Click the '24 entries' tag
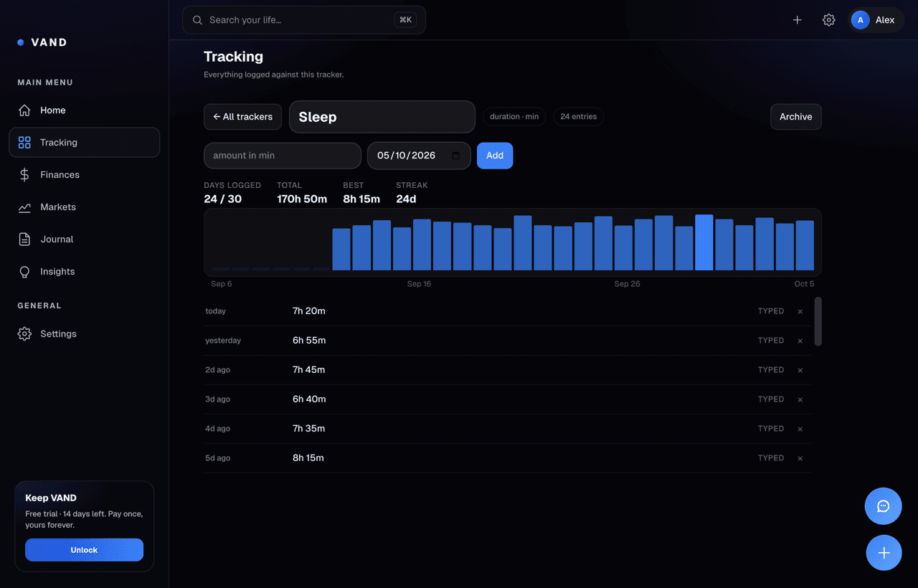Screen dimensions: 918x588 (579, 117)
